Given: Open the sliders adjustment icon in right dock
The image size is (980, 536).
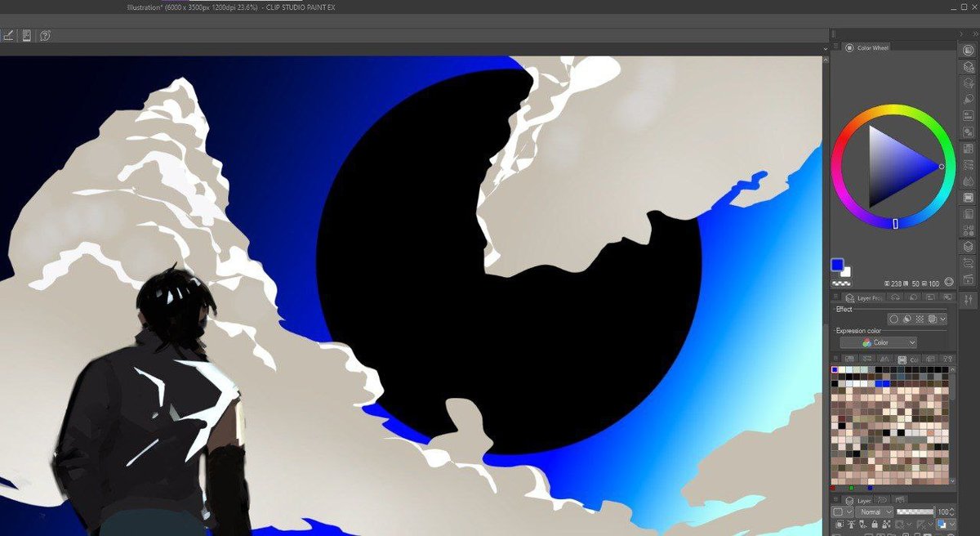Looking at the screenshot, I should point(969,300).
